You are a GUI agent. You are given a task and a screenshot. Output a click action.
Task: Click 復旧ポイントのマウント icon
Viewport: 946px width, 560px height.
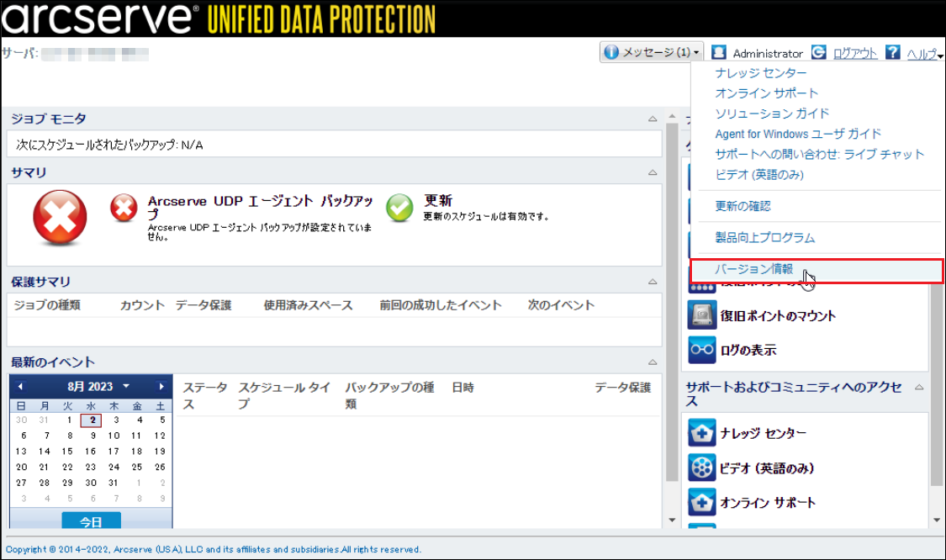pos(702,315)
